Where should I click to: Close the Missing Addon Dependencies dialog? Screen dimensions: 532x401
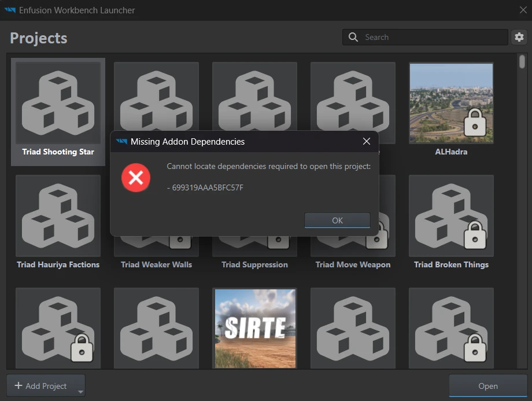[x=367, y=141]
